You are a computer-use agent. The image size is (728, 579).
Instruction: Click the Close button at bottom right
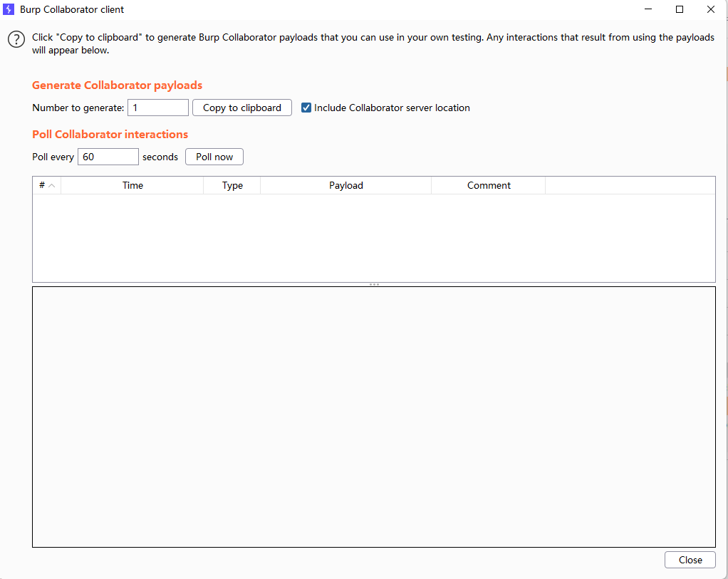point(690,560)
